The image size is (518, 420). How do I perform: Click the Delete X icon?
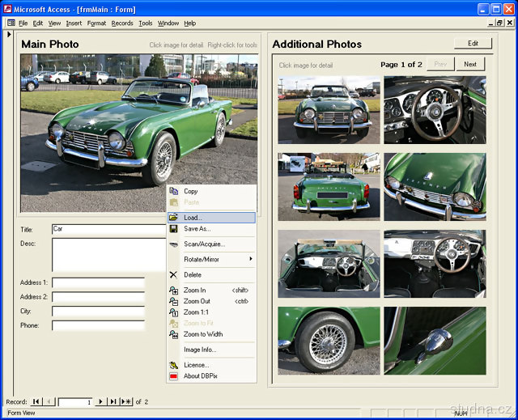pos(173,274)
